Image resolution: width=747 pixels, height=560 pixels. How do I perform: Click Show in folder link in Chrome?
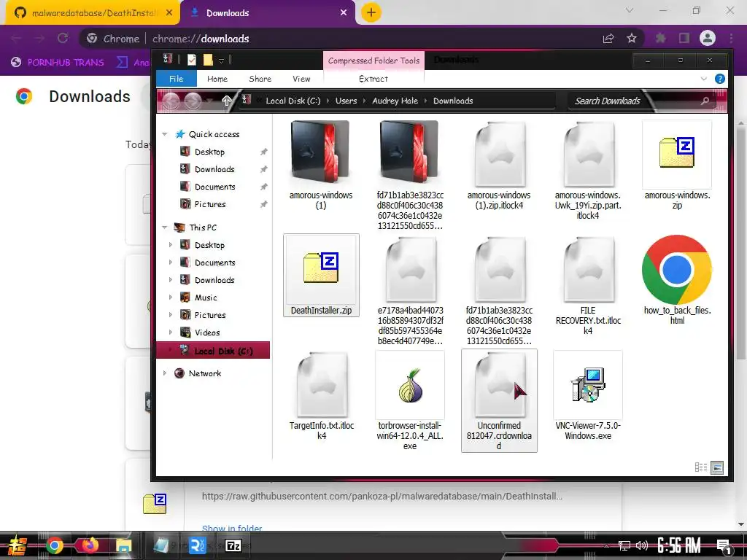232,528
